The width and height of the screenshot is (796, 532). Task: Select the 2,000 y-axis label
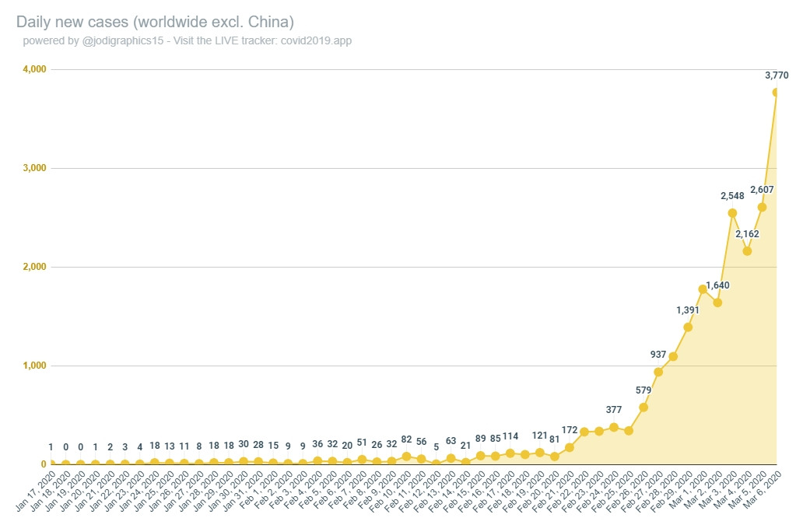(34, 267)
